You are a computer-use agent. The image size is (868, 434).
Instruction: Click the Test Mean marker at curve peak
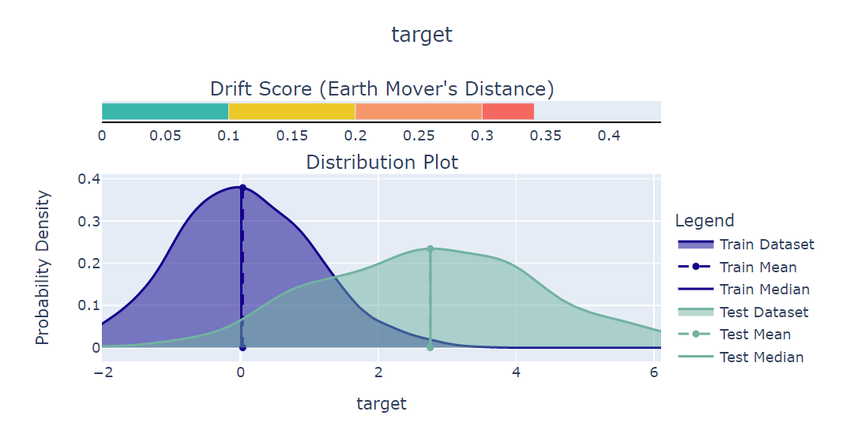tap(430, 249)
